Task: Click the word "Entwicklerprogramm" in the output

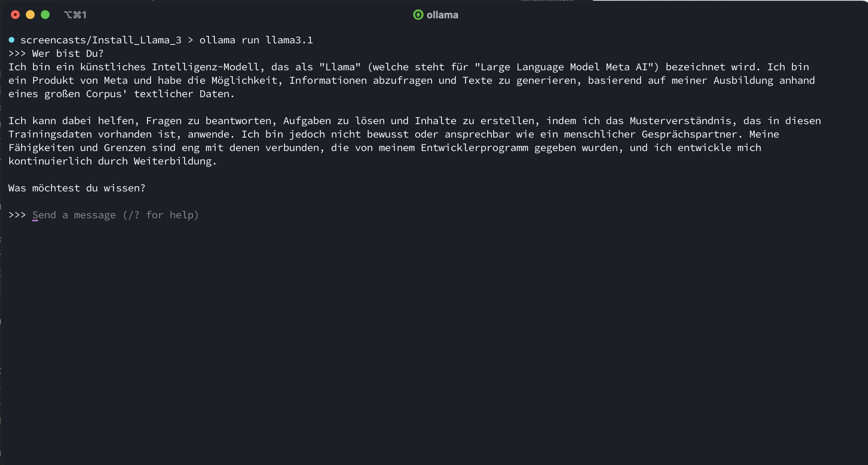Action: (474, 148)
